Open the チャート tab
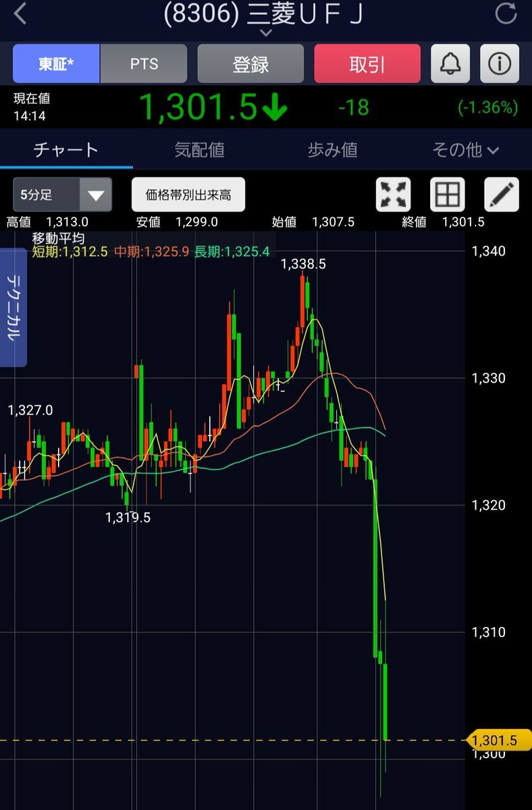This screenshot has height=810, width=532. coord(66,150)
